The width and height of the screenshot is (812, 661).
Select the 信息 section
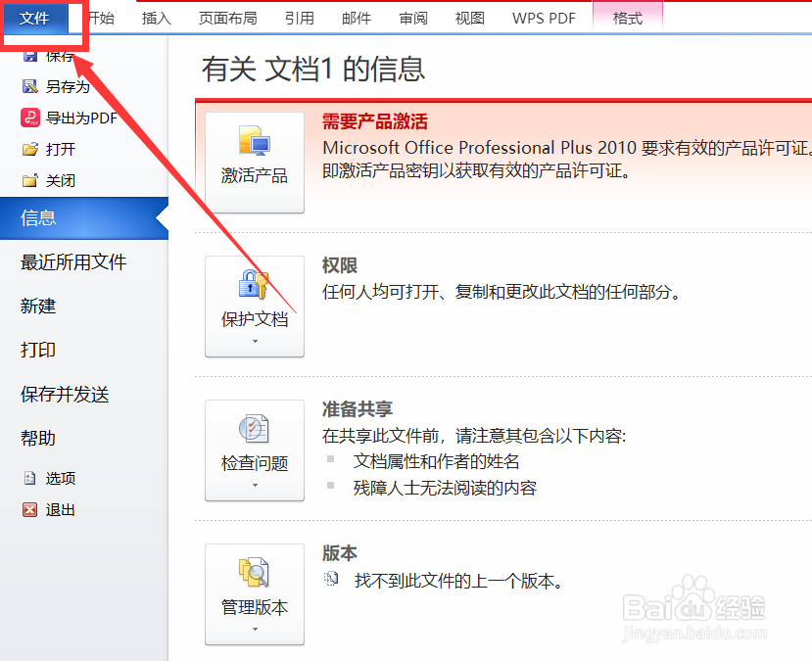pos(84,218)
